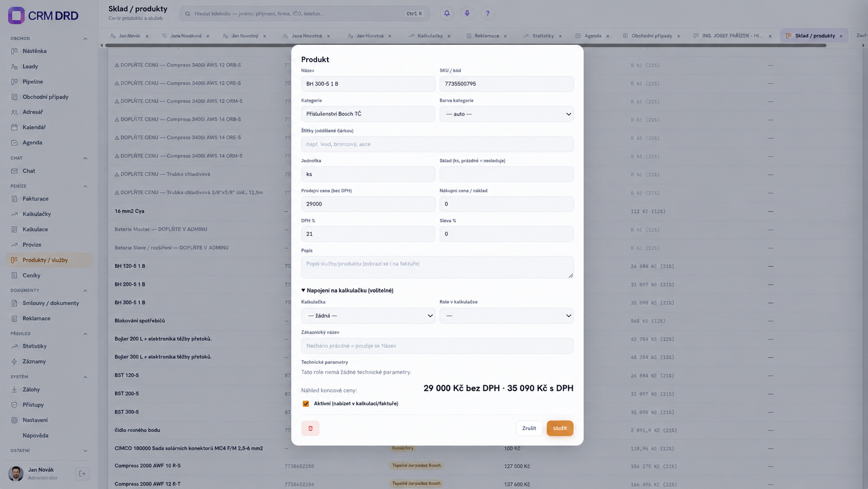Expand the OSTATNÍ sidebar group

85,451
